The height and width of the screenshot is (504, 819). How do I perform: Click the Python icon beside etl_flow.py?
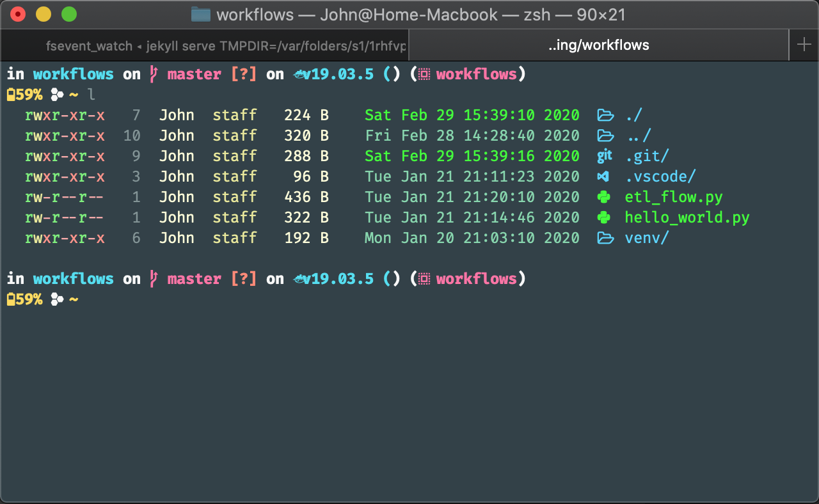(x=604, y=197)
